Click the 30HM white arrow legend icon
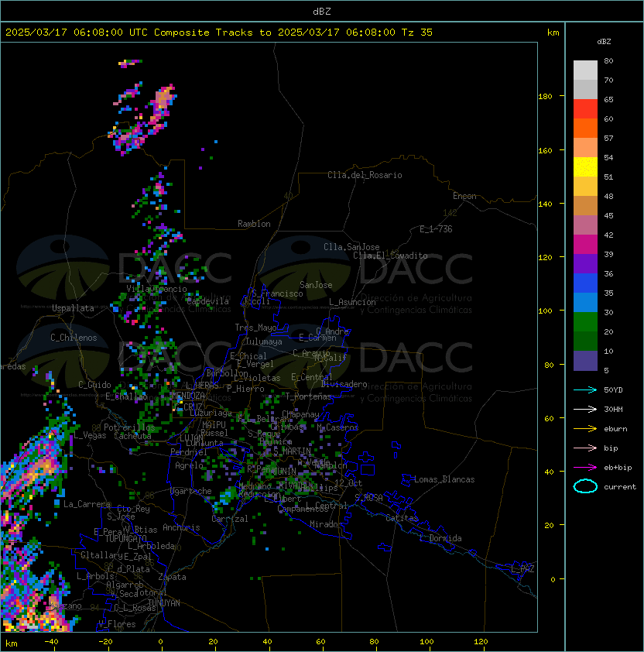644x652 pixels. pyautogui.click(x=585, y=409)
